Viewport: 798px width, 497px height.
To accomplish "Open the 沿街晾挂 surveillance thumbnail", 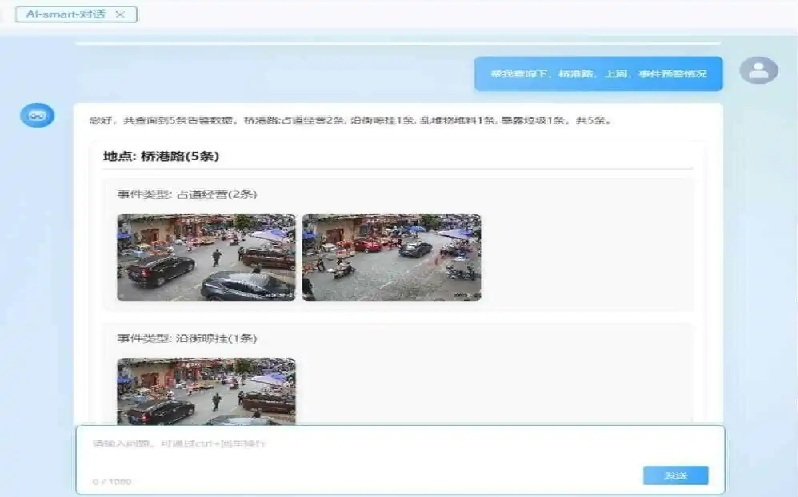I will (206, 391).
